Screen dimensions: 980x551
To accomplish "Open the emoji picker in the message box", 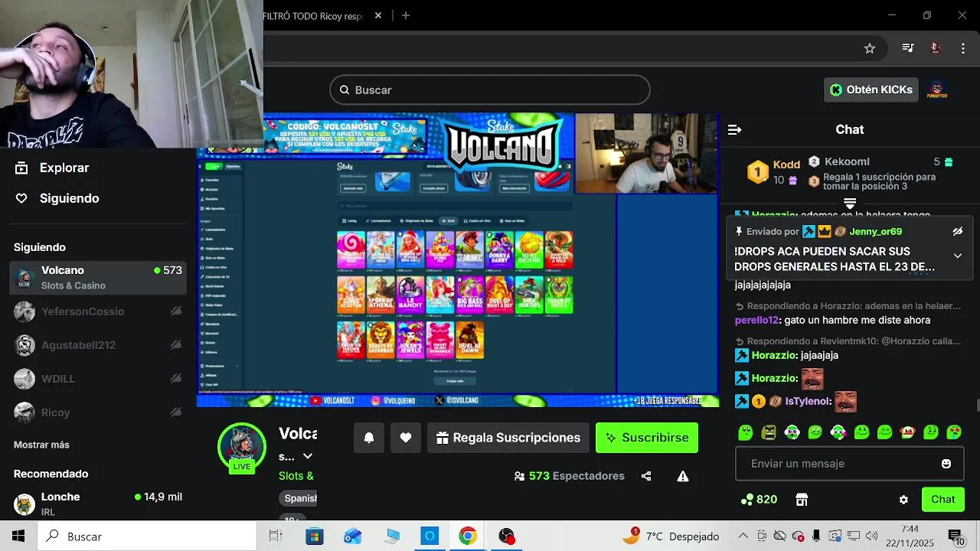I will pos(946,464).
